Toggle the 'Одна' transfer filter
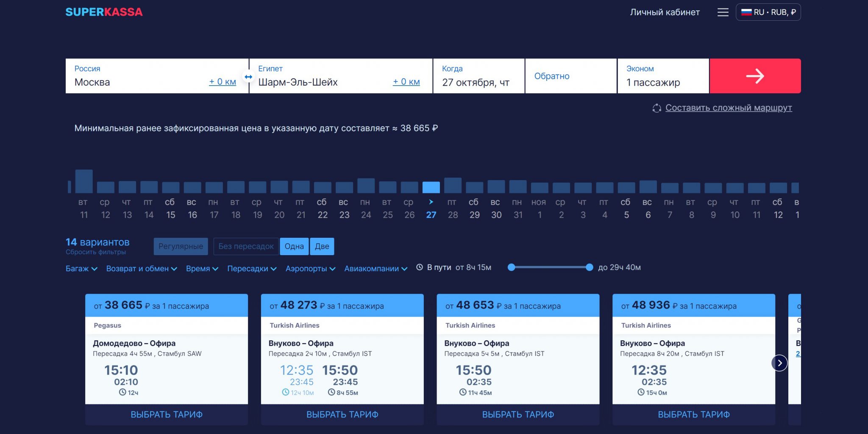This screenshot has width=868, height=434. [x=294, y=246]
